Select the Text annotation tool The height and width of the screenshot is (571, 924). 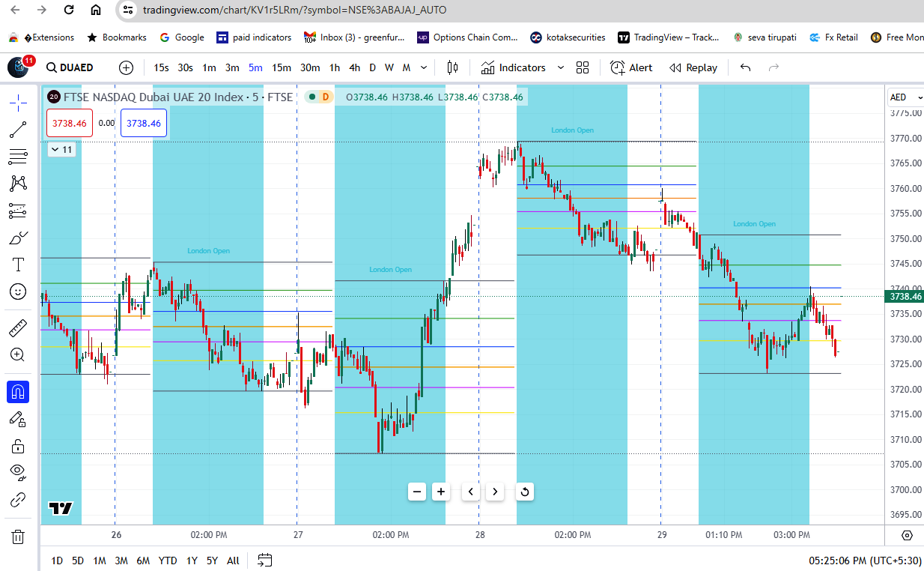click(18, 264)
